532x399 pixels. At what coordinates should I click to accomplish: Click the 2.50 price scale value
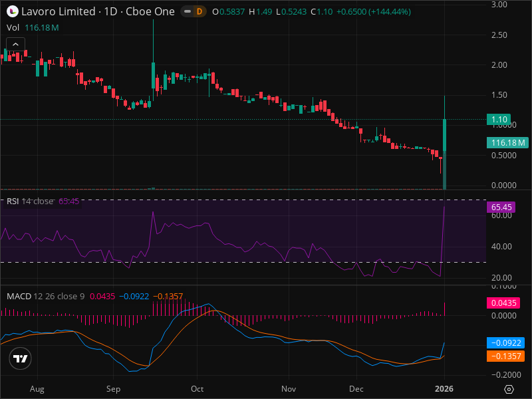click(x=499, y=35)
